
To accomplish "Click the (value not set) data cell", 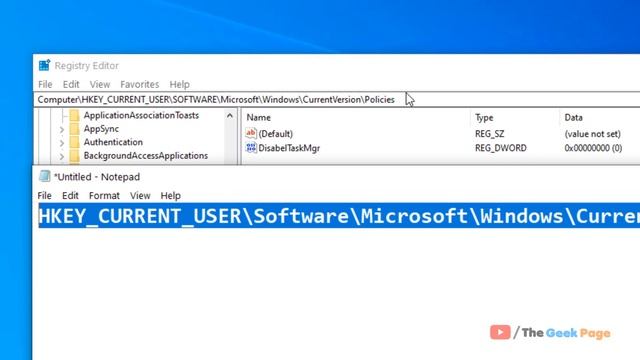I will [x=593, y=134].
